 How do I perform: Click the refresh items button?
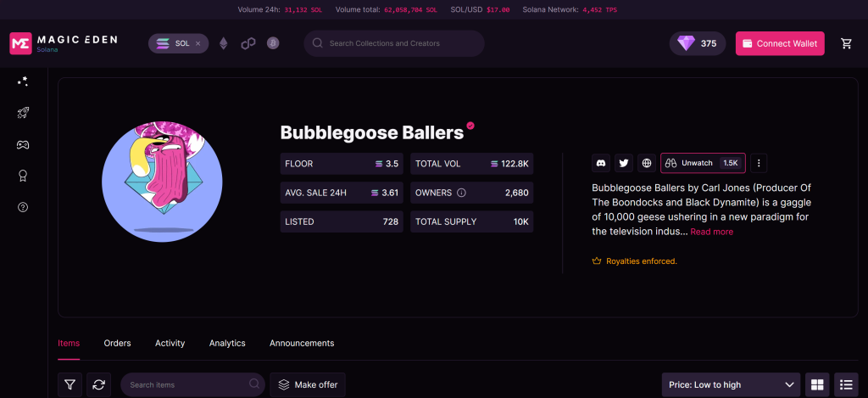pos(98,384)
